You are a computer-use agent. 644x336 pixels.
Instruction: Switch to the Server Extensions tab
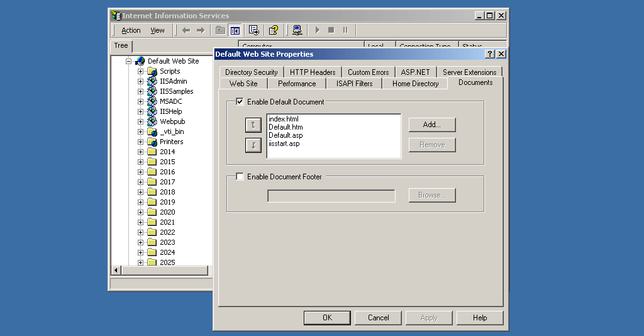(469, 72)
